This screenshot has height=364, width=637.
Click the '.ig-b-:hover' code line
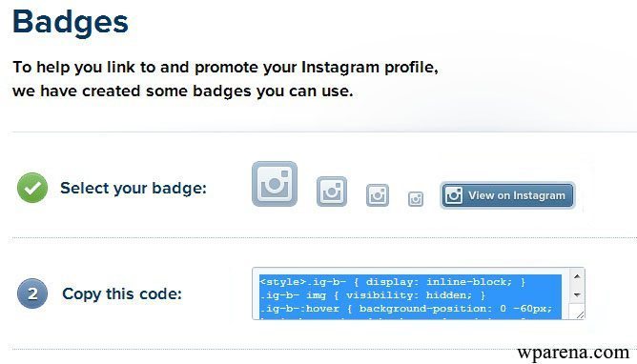pos(406,309)
